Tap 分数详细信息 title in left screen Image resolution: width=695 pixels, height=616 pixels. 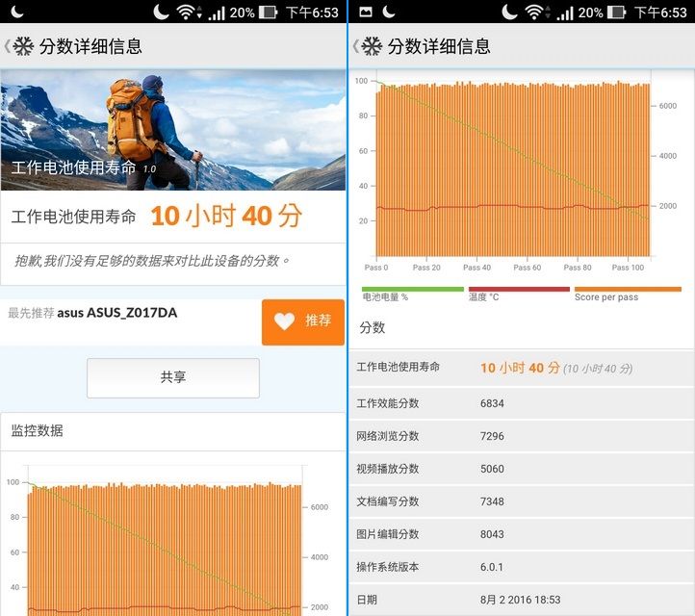click(90, 46)
